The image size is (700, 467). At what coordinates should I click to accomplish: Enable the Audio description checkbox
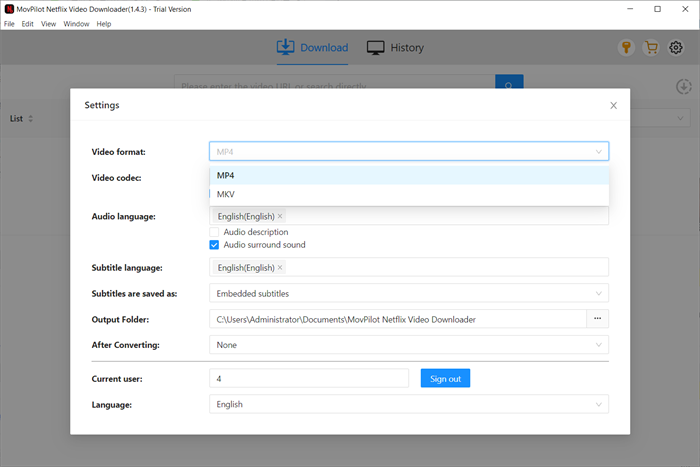click(x=214, y=232)
